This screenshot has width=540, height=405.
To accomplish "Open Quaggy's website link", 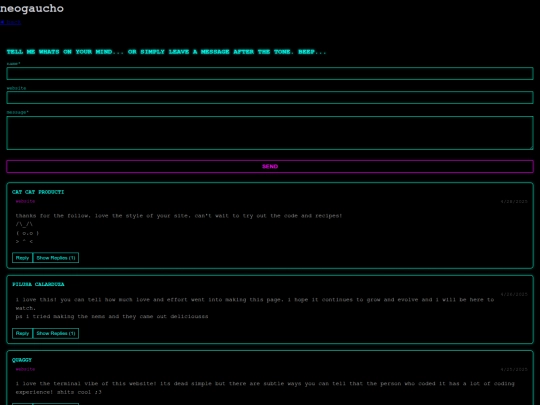I will (25, 369).
